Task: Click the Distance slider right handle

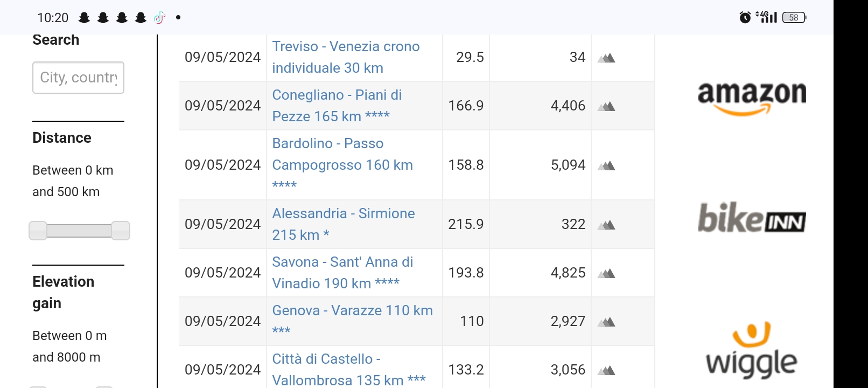Action: tap(121, 231)
